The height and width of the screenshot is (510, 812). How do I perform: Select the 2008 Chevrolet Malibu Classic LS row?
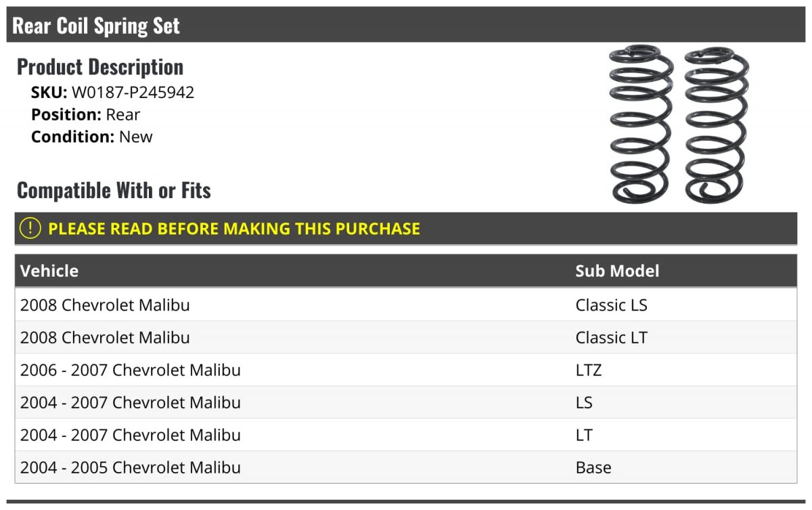[x=406, y=305]
